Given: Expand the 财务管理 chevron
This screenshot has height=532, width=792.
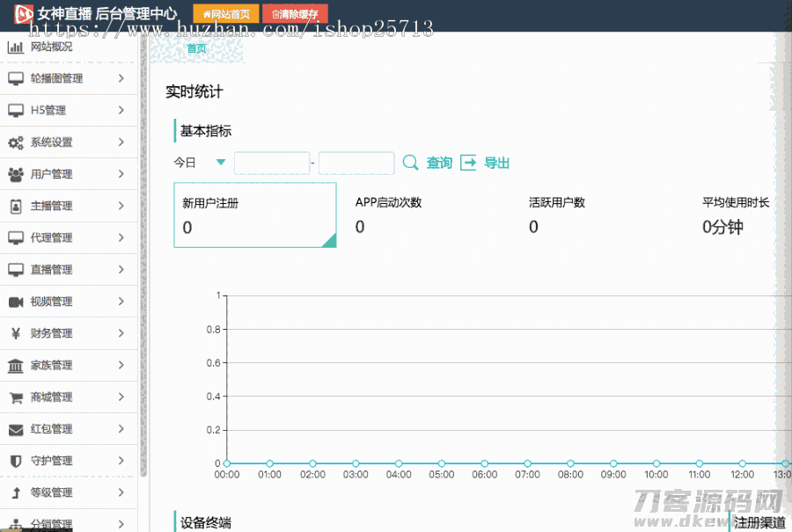Looking at the screenshot, I should click(x=121, y=333).
